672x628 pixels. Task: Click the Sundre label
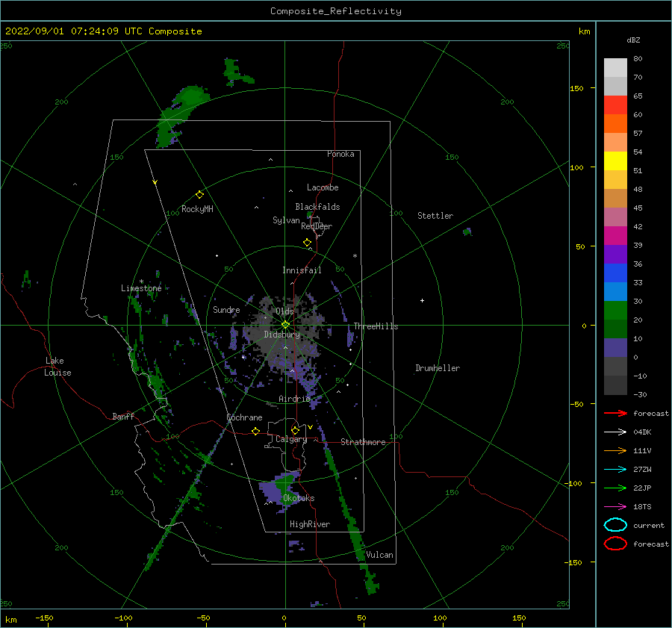pos(226,309)
